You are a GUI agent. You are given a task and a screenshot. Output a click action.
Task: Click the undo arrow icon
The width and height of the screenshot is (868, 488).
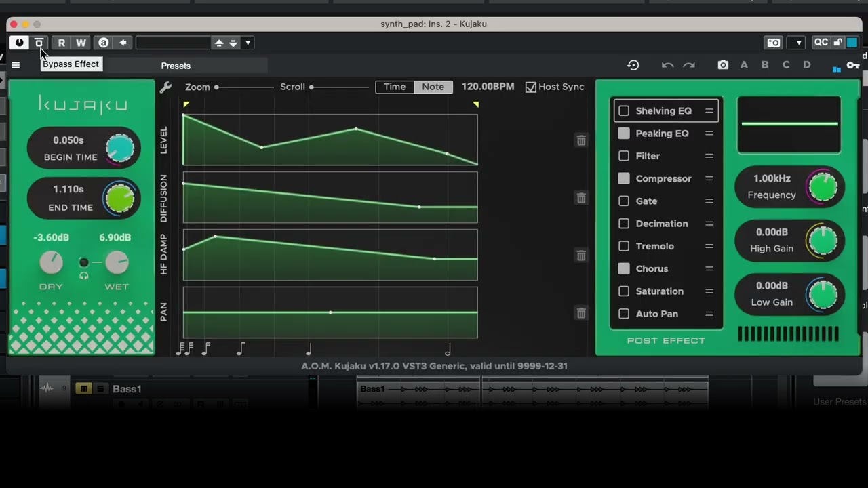(667, 65)
